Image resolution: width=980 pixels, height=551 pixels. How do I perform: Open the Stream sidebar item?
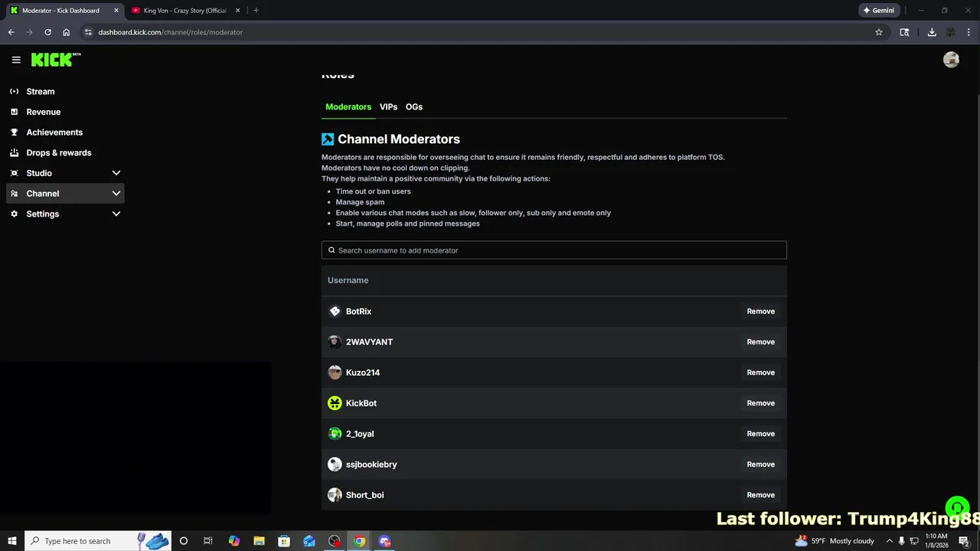65,91
